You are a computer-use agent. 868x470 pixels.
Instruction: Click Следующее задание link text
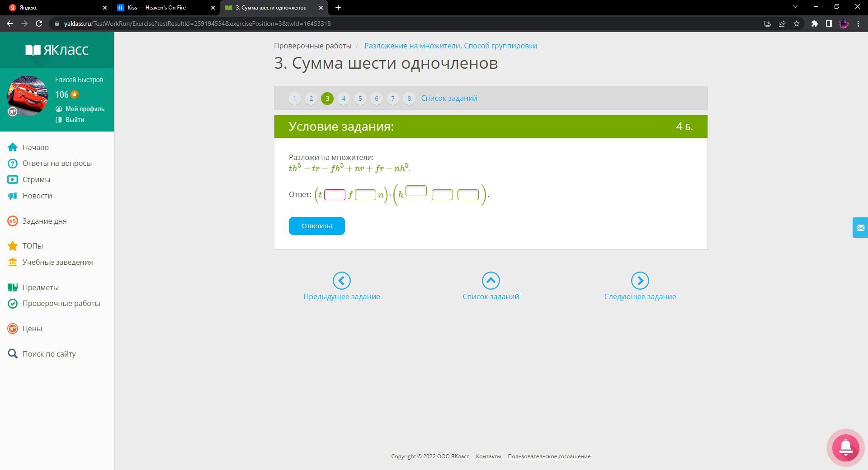click(640, 296)
